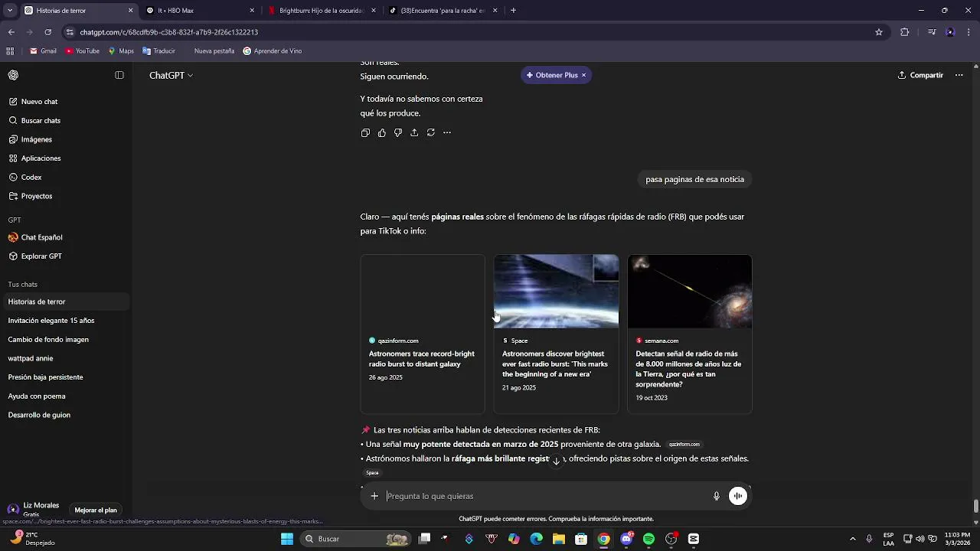Screen dimensions: 980x551
Task: Collapse the sidebar with the panel icon
Action: click(119, 75)
